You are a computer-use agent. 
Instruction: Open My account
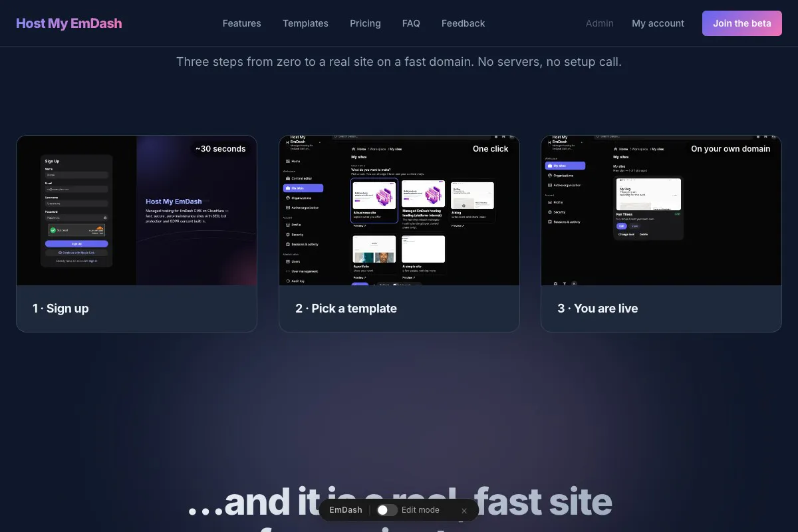[x=658, y=23]
